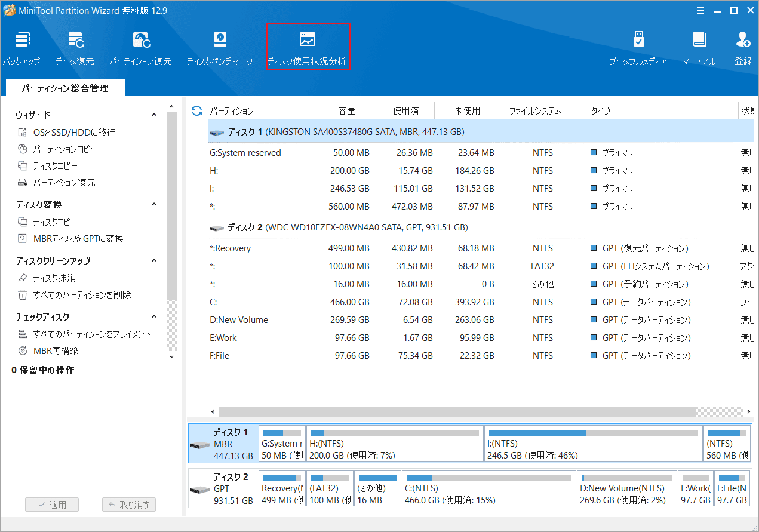Open the ブータブルメディア builder
The height and width of the screenshot is (532, 759).
639,47
